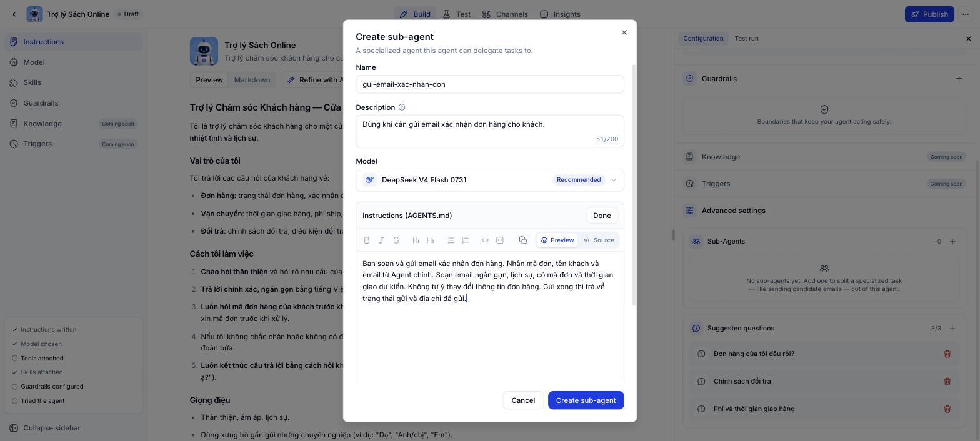Open the Insights tab
Viewport: 980px width, 441px height.
pos(560,14)
